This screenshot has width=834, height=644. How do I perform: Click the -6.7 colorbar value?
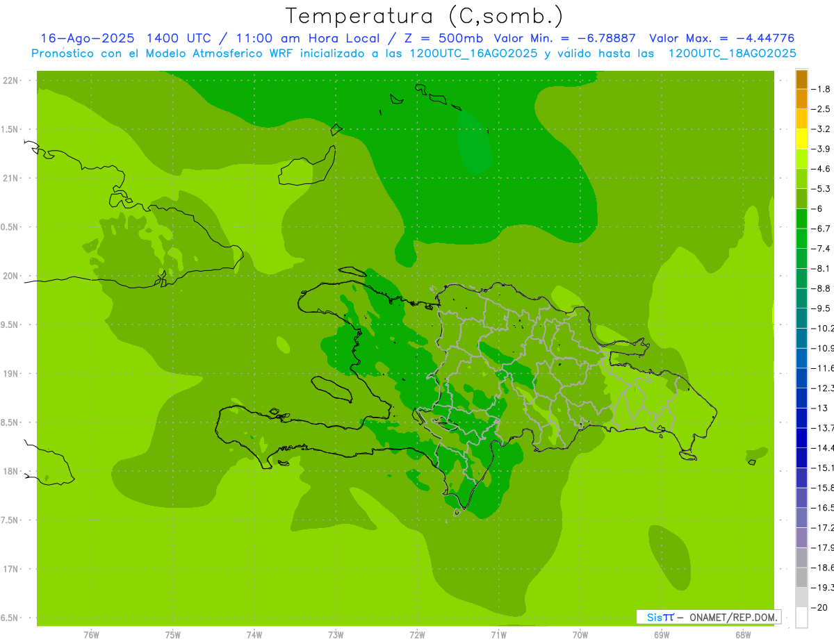point(821,229)
